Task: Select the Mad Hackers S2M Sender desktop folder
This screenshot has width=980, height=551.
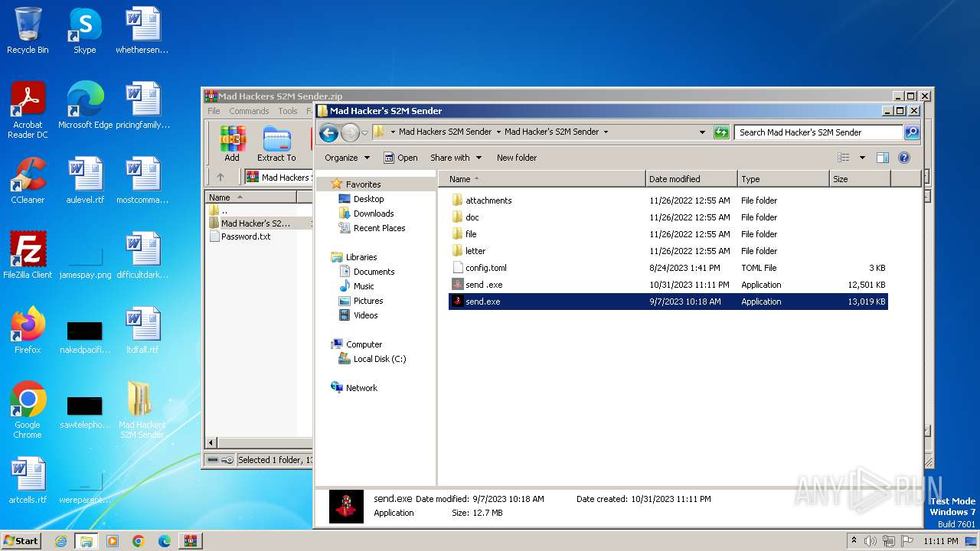Action: 142,410
